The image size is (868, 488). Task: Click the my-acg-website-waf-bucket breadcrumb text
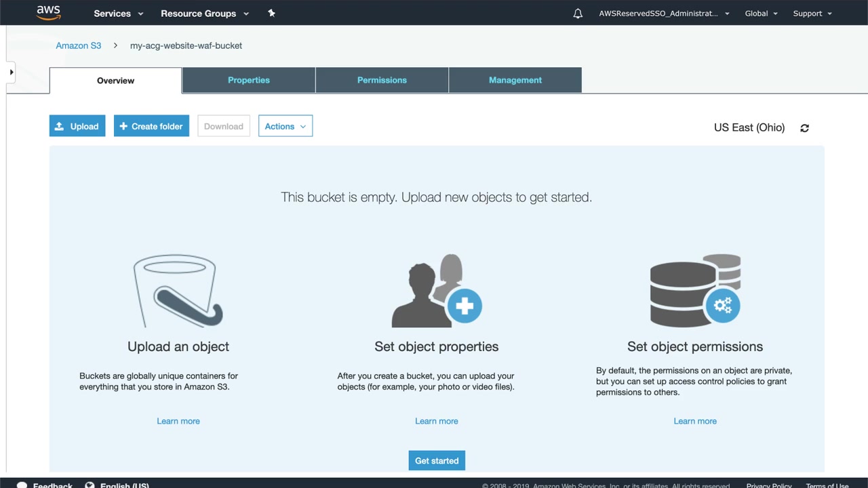pos(186,45)
